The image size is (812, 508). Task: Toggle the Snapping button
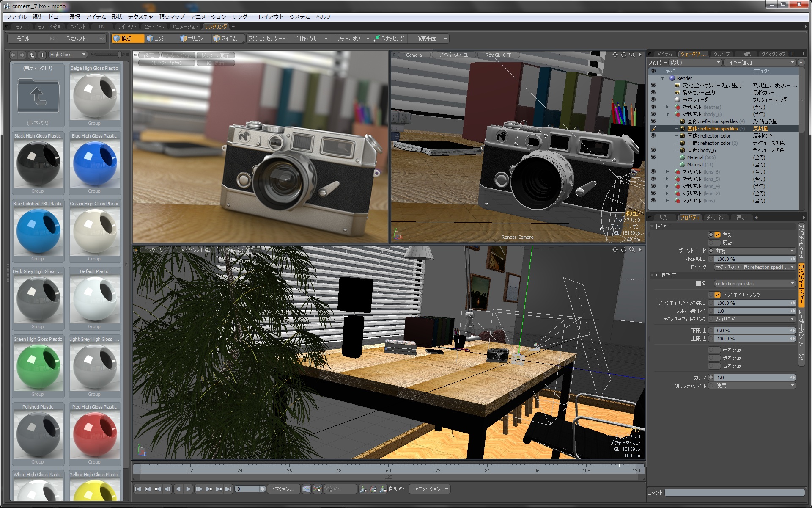point(389,39)
